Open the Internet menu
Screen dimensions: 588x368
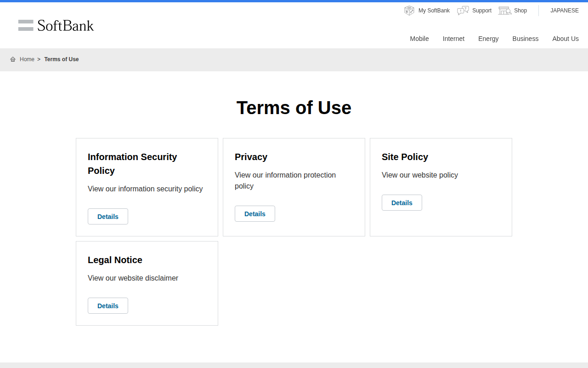point(453,39)
